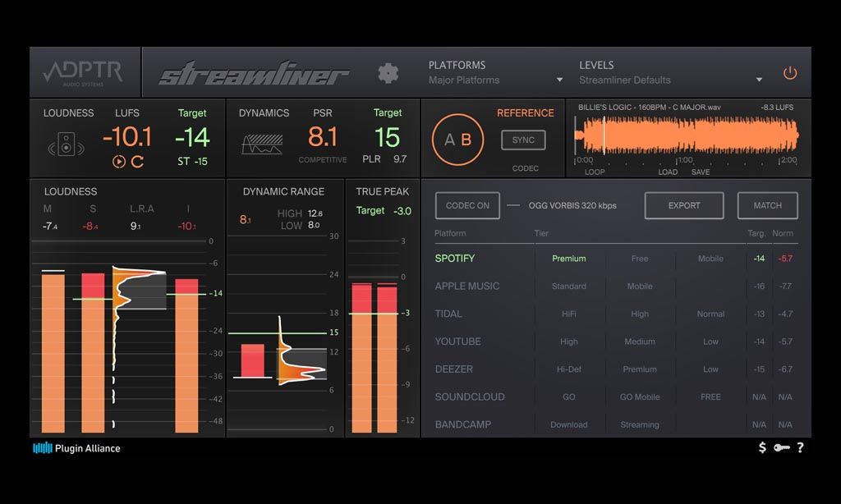Click the dollar sign icon
The image size is (841, 504).
click(762, 447)
